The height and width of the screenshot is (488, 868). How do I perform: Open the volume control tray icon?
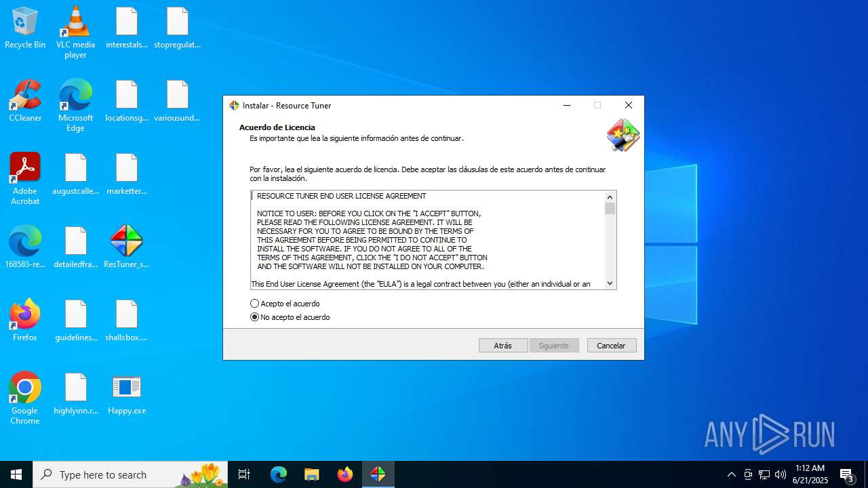click(781, 474)
